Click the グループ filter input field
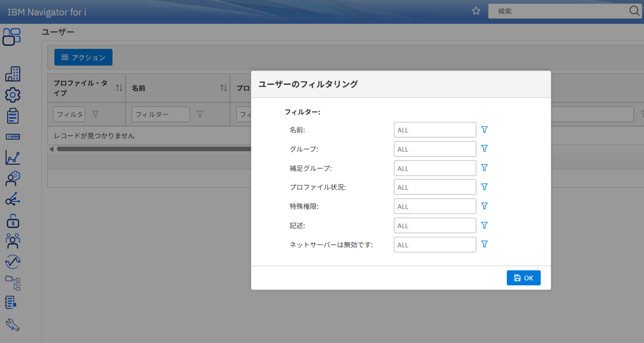Image resolution: width=644 pixels, height=343 pixels. point(435,149)
